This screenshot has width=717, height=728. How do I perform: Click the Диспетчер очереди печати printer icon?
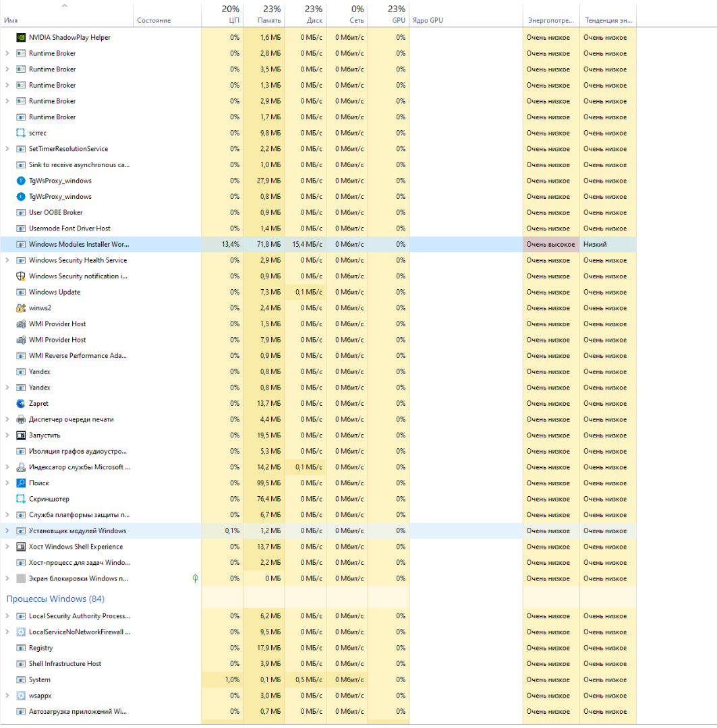20,420
